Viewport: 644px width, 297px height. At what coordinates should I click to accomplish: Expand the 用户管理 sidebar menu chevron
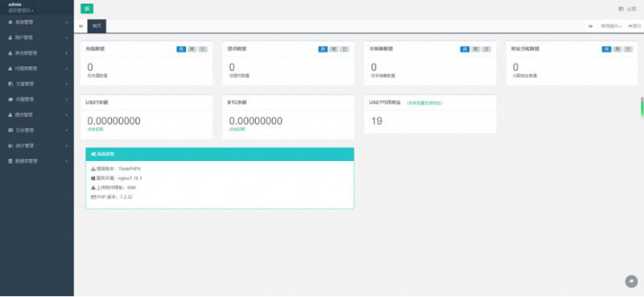pos(66,38)
